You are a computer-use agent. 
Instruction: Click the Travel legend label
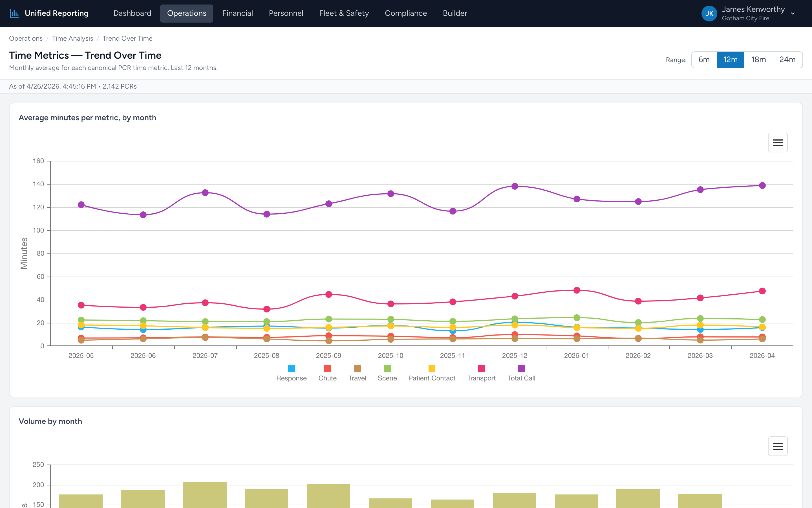357,378
